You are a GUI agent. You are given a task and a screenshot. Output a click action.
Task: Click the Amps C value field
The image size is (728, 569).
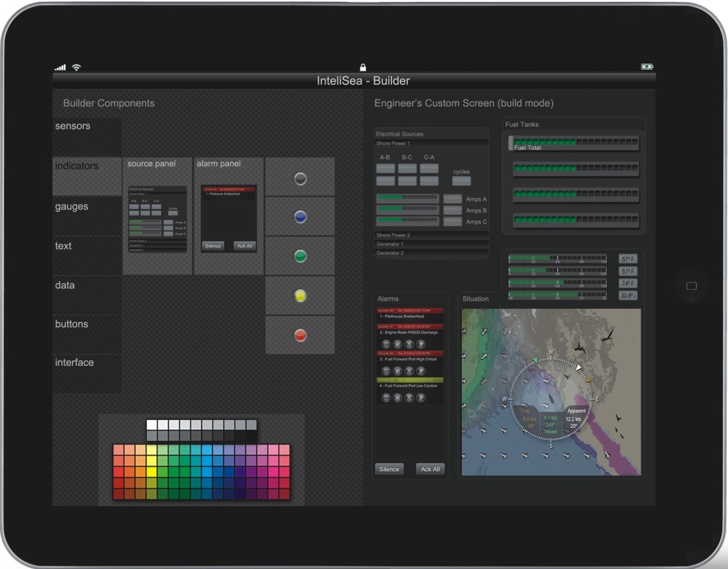452,221
